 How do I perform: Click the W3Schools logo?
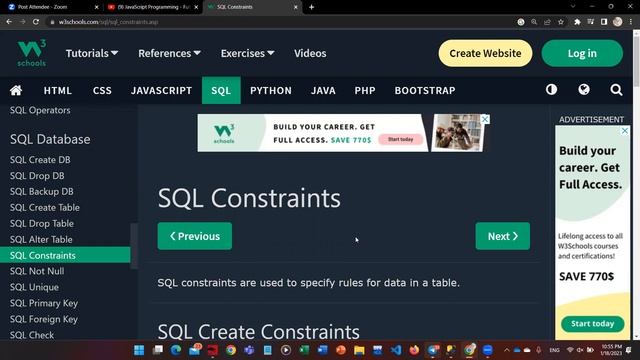coord(31,53)
